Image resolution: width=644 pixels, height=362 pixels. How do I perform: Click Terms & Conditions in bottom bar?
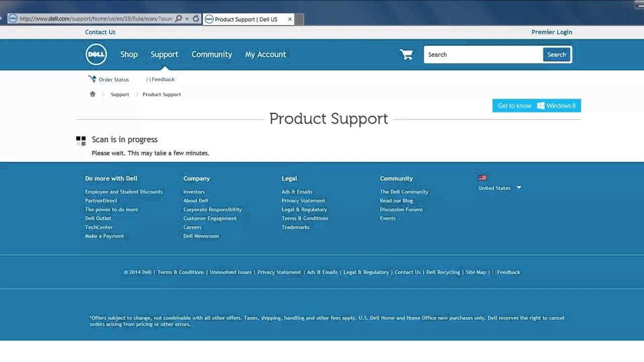tap(181, 272)
